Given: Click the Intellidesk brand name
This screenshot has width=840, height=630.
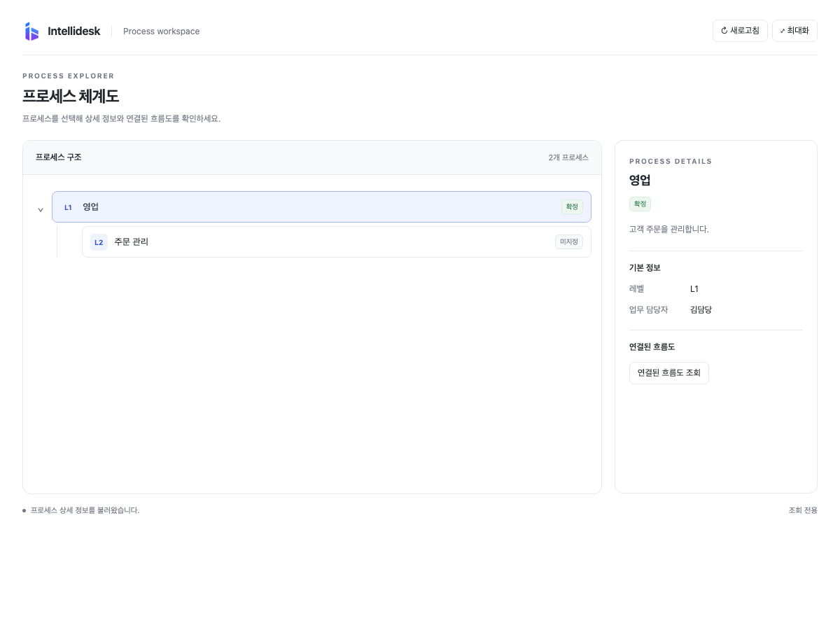Looking at the screenshot, I should [73, 31].
